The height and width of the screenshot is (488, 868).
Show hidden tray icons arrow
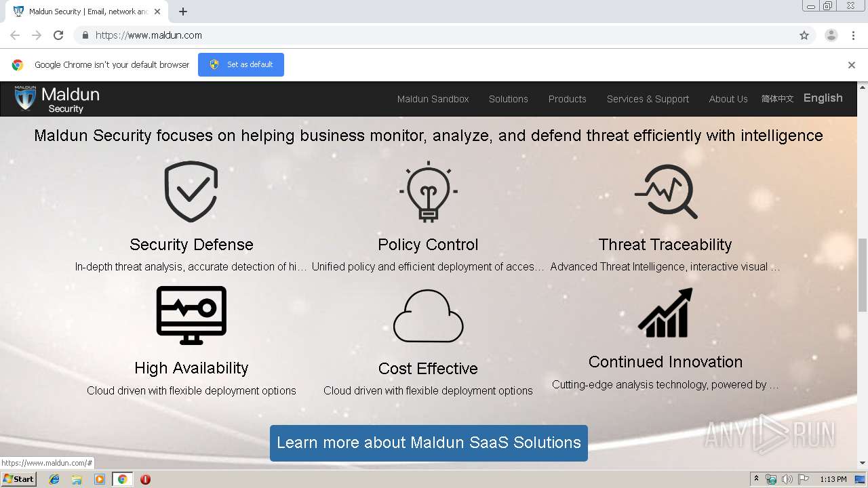click(x=756, y=479)
